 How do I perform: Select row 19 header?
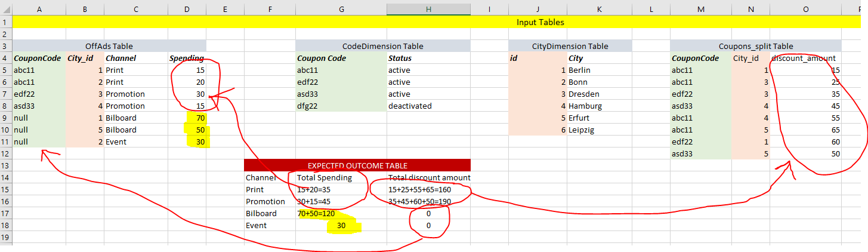[x=6, y=237]
